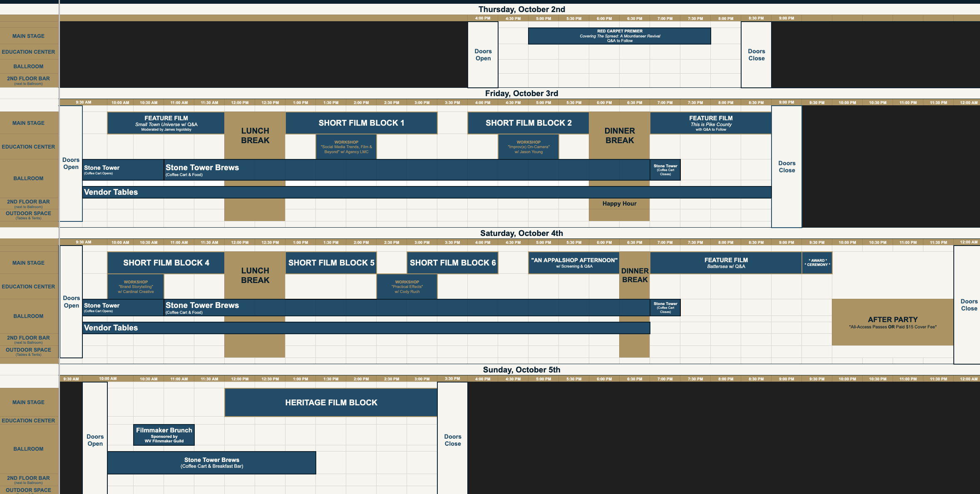980x494 pixels.
Task: Select Short Film Block 1 on Friday
Action: [x=361, y=123]
